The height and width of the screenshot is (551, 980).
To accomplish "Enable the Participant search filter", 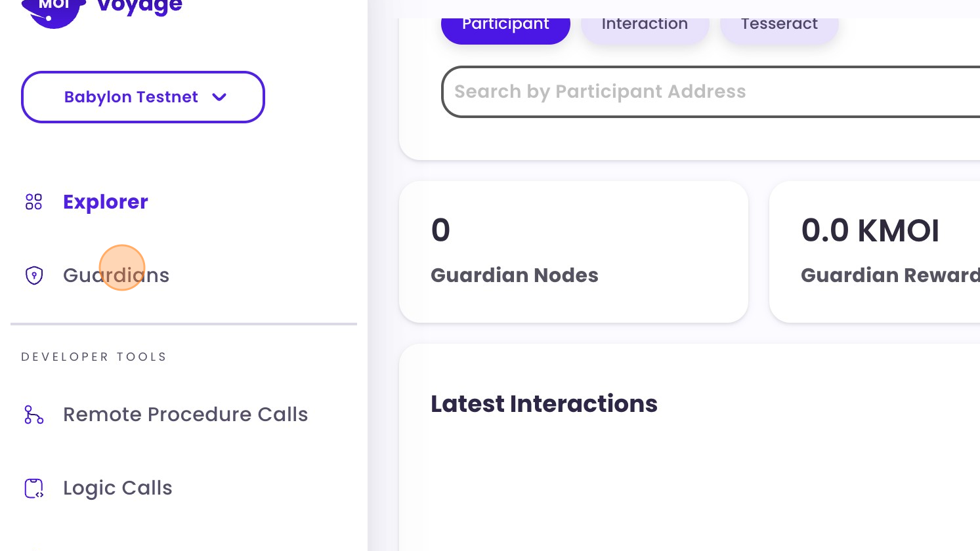I will tap(505, 24).
